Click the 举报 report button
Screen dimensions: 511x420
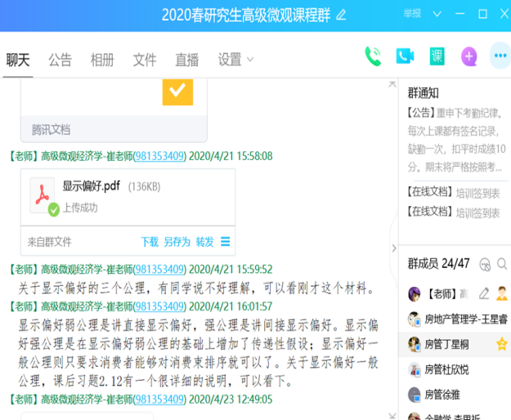pos(412,14)
